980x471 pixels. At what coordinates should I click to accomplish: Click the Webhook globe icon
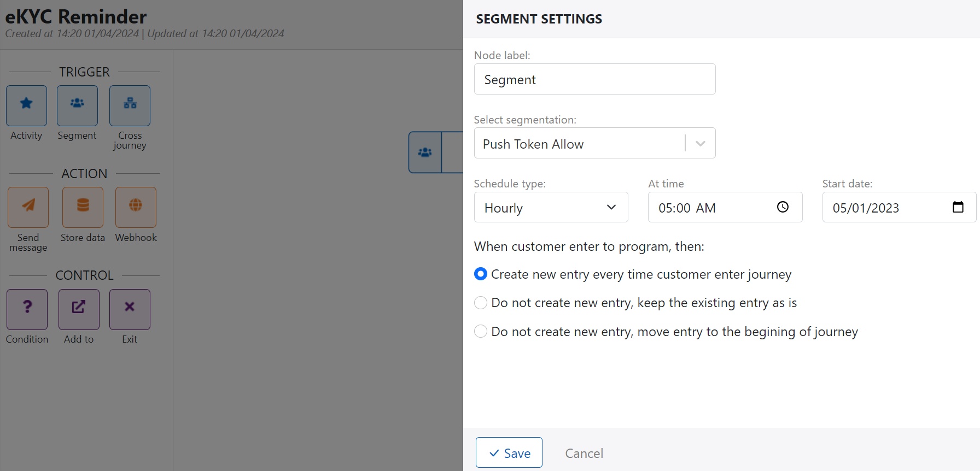click(136, 207)
